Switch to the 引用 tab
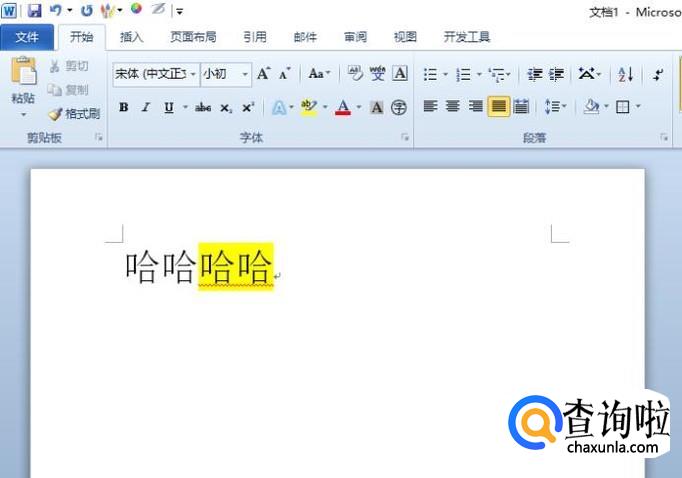 (255, 37)
